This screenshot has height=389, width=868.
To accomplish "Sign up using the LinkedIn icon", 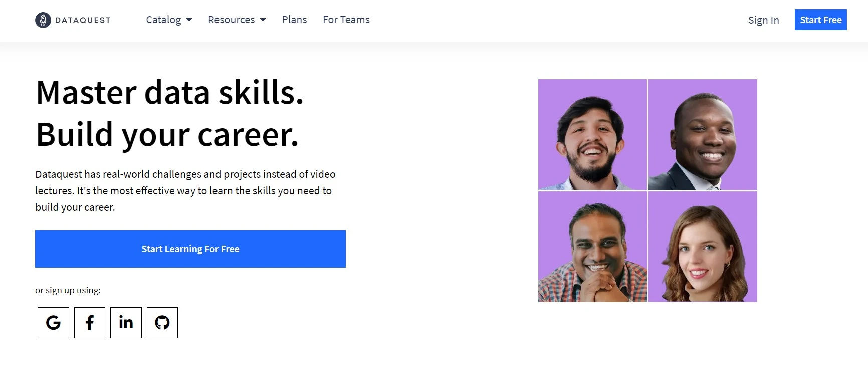I will tap(126, 323).
